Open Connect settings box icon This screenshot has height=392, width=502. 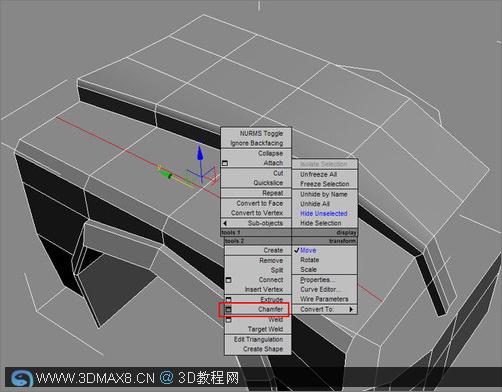coord(228,280)
